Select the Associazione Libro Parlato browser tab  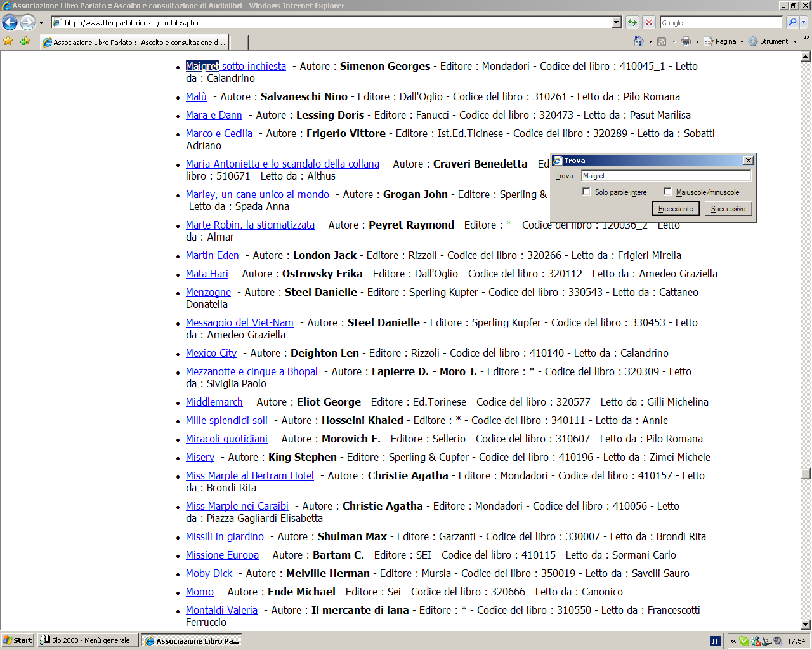click(134, 43)
